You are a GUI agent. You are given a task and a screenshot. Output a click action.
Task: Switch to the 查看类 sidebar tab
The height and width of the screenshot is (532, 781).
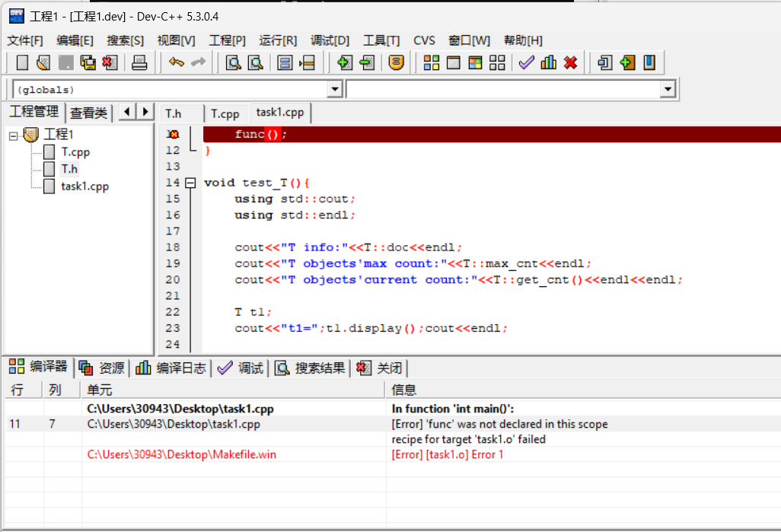click(88, 113)
